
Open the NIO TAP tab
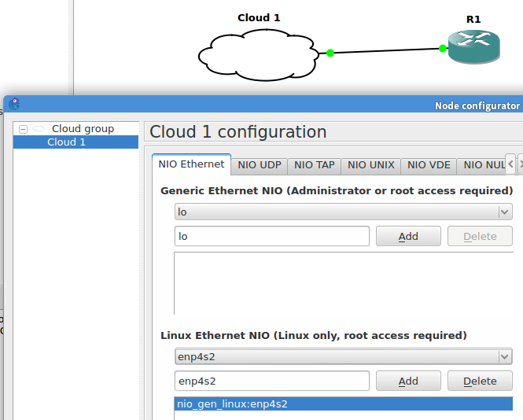coord(315,165)
